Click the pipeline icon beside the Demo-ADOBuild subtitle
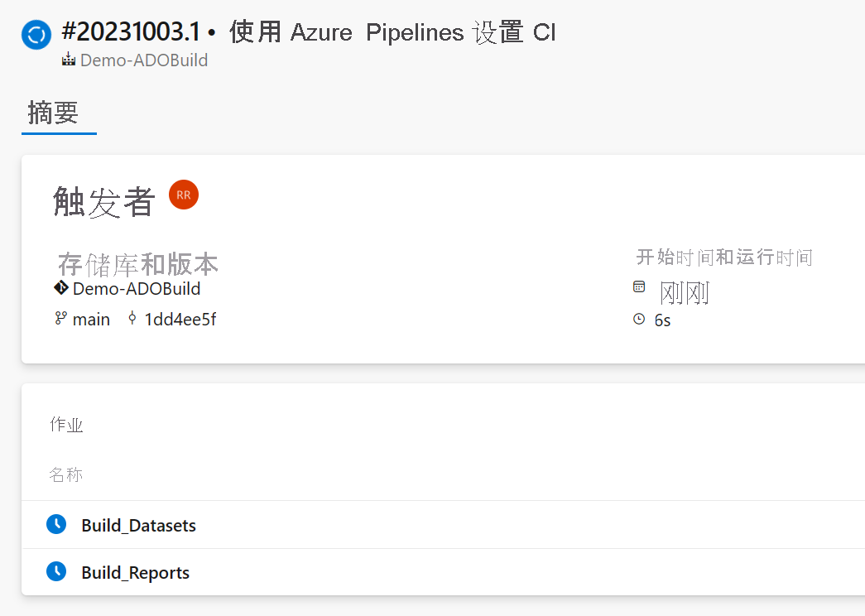This screenshot has width=865, height=616. [x=69, y=59]
